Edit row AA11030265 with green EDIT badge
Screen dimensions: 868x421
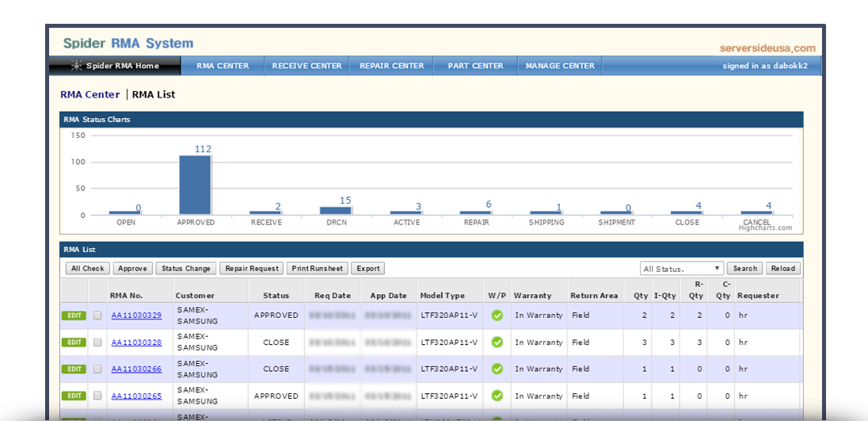coord(74,396)
